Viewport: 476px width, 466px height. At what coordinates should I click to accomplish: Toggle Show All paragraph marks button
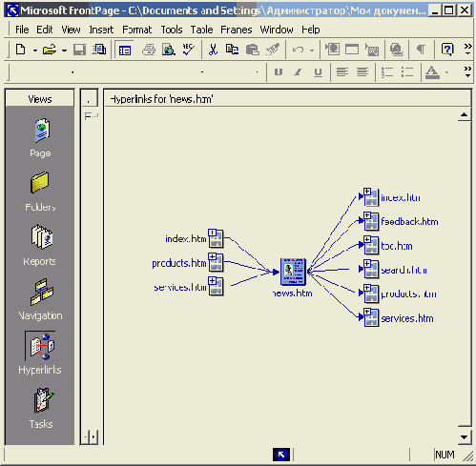coord(421,50)
